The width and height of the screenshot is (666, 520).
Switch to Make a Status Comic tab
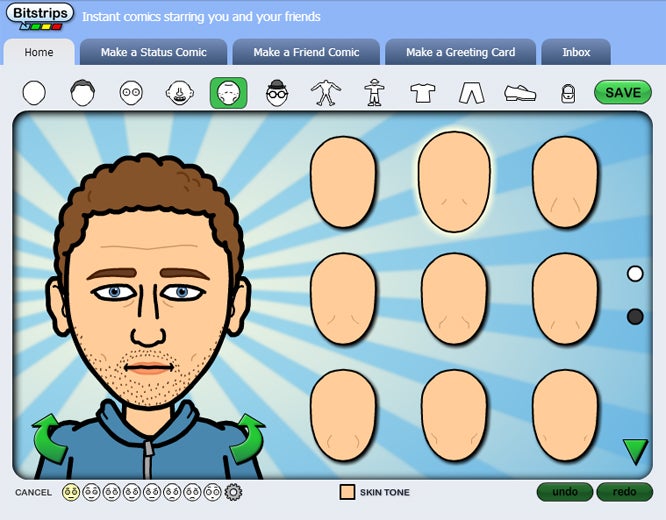[153, 52]
